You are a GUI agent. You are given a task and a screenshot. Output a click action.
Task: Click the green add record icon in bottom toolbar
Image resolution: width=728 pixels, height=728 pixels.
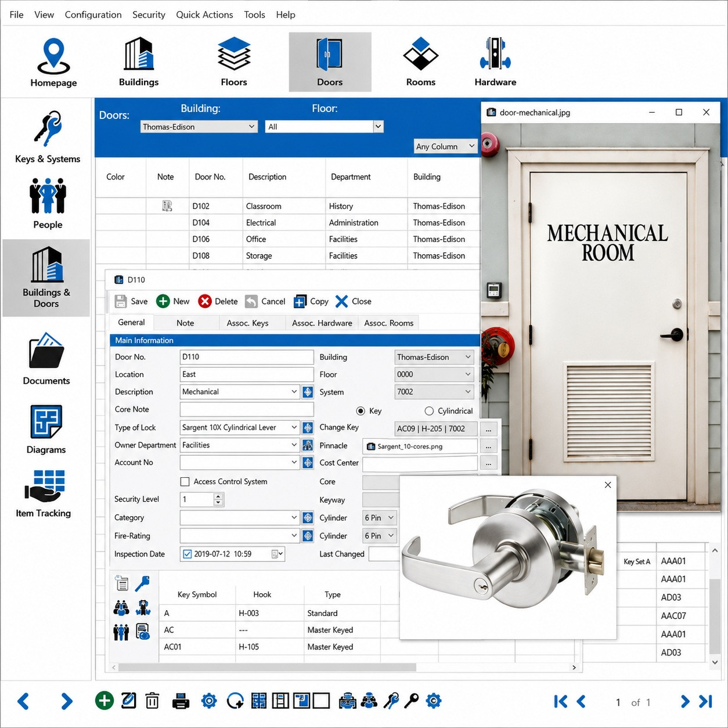click(x=104, y=701)
